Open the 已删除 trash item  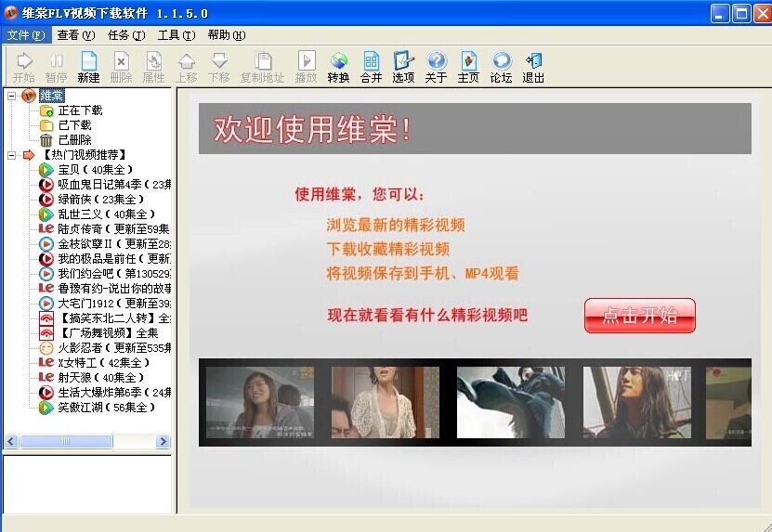[74, 140]
